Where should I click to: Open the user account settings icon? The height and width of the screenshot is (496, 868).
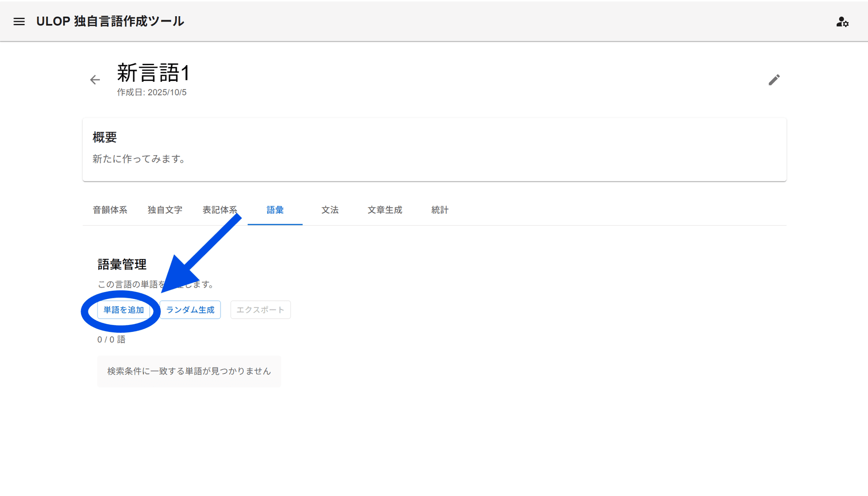[842, 22]
